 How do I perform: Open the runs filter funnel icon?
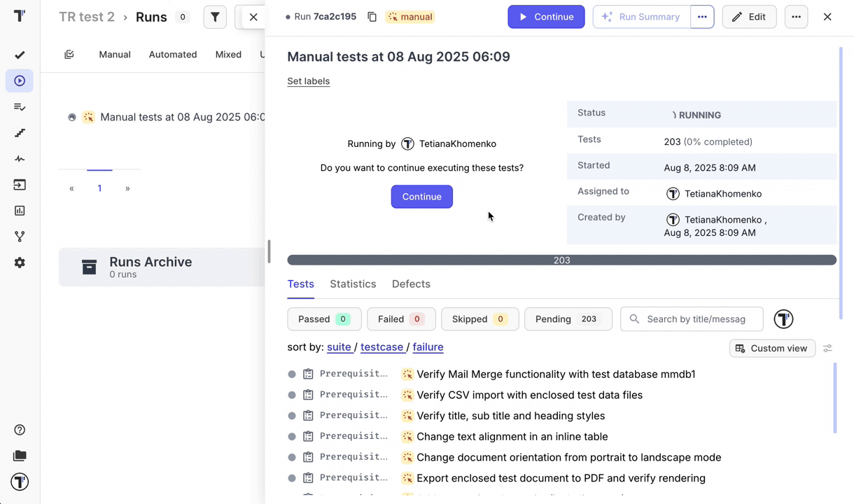click(215, 17)
